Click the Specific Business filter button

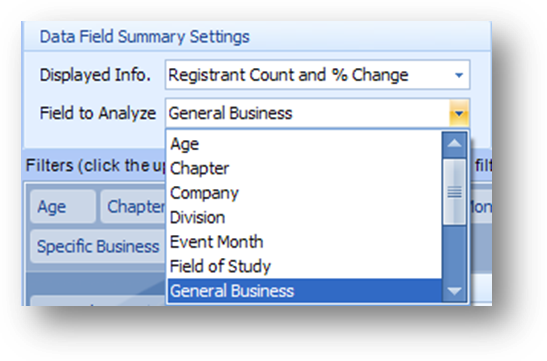point(98,247)
